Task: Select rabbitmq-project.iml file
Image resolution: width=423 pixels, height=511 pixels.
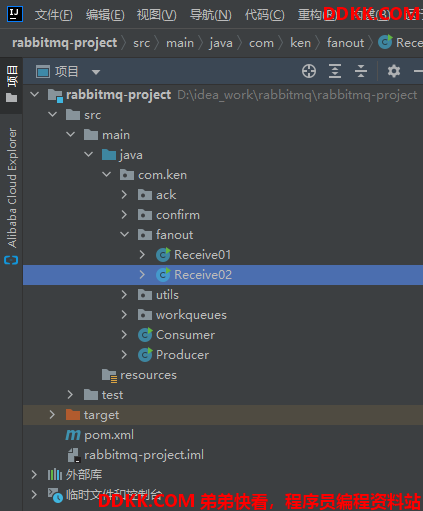Action: [144, 455]
